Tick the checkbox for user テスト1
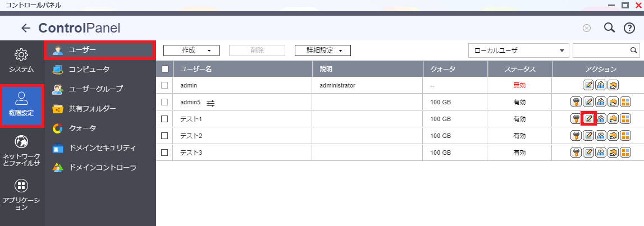 pos(165,119)
